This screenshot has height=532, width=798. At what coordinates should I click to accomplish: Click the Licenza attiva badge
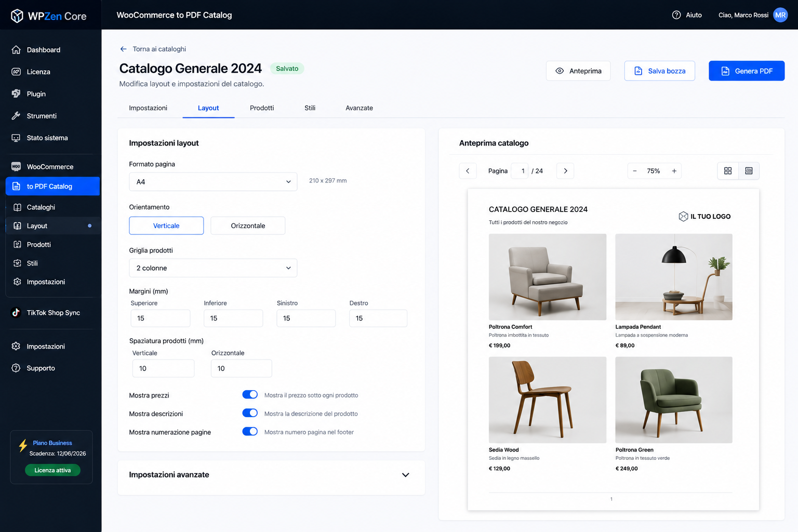click(x=52, y=470)
